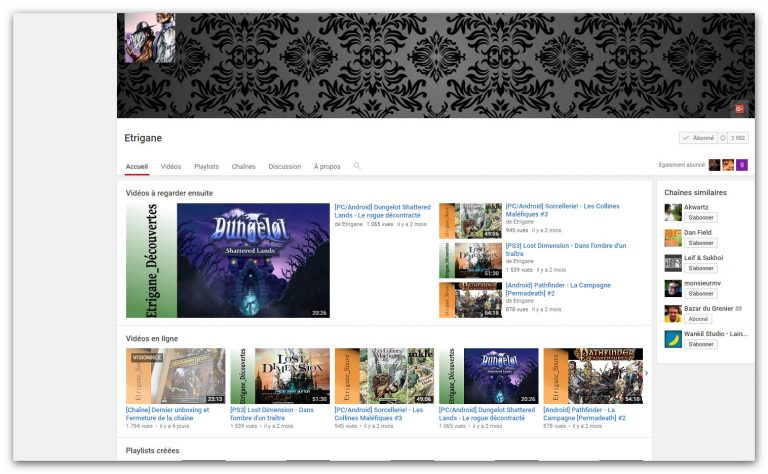Play the 23:13 unboxing thumbnail
The width and height of the screenshot is (768, 474).
point(175,376)
